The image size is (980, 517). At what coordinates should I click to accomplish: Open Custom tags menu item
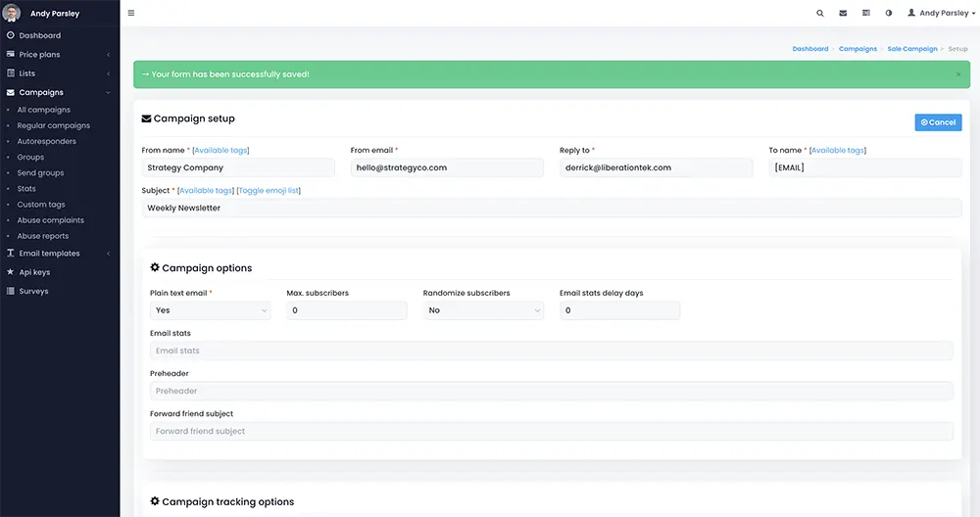coord(41,205)
